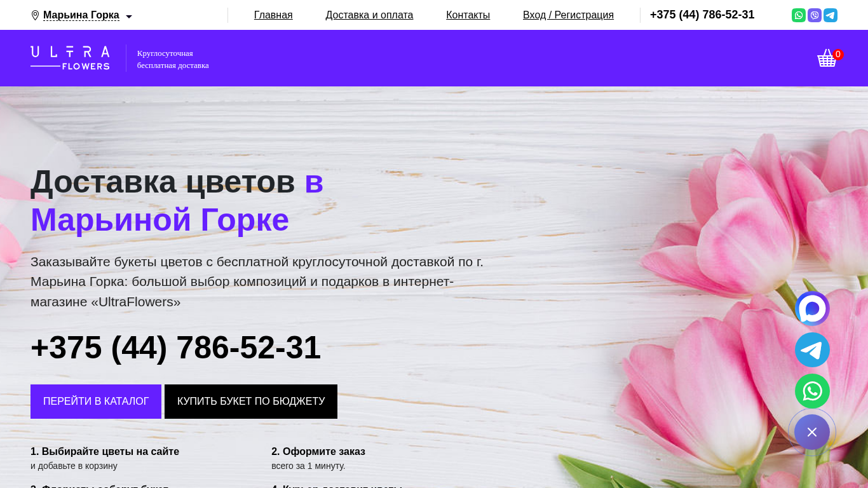
Task: Open the Viber icon in top bar
Action: pos(815,15)
